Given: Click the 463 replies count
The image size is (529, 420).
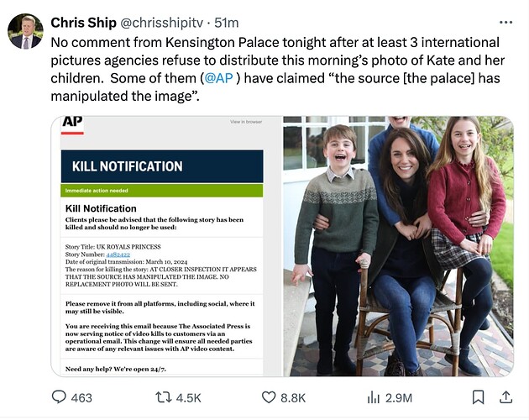Looking at the screenshot, I should pyautogui.click(x=82, y=396).
